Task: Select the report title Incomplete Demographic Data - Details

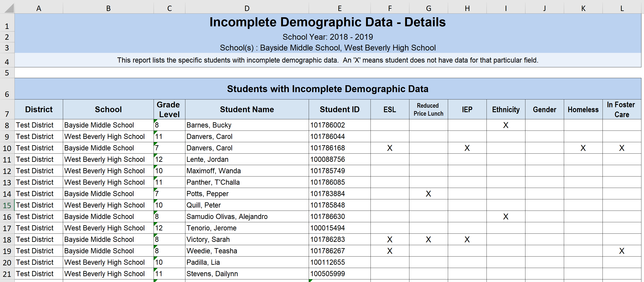Action: (328, 22)
